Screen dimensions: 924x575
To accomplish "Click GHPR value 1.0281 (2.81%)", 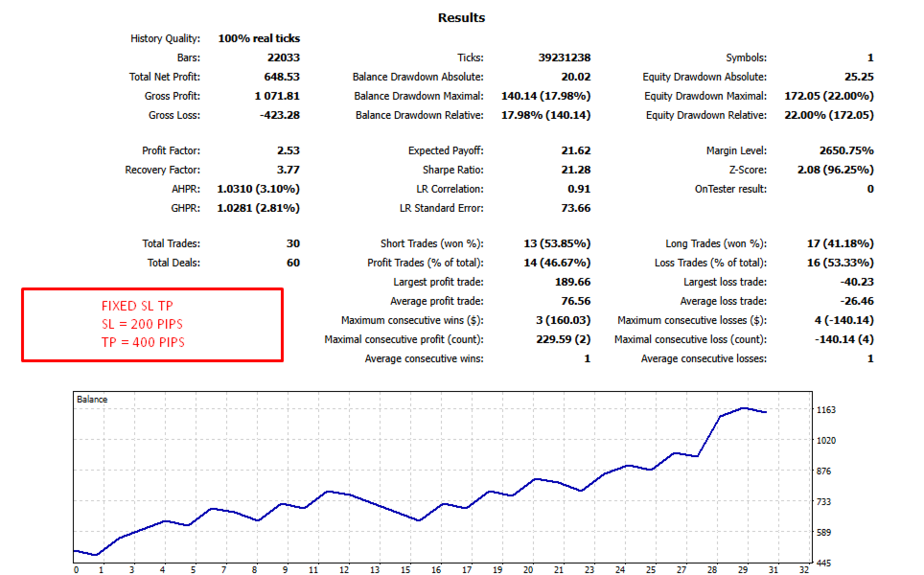I will 258,208.
